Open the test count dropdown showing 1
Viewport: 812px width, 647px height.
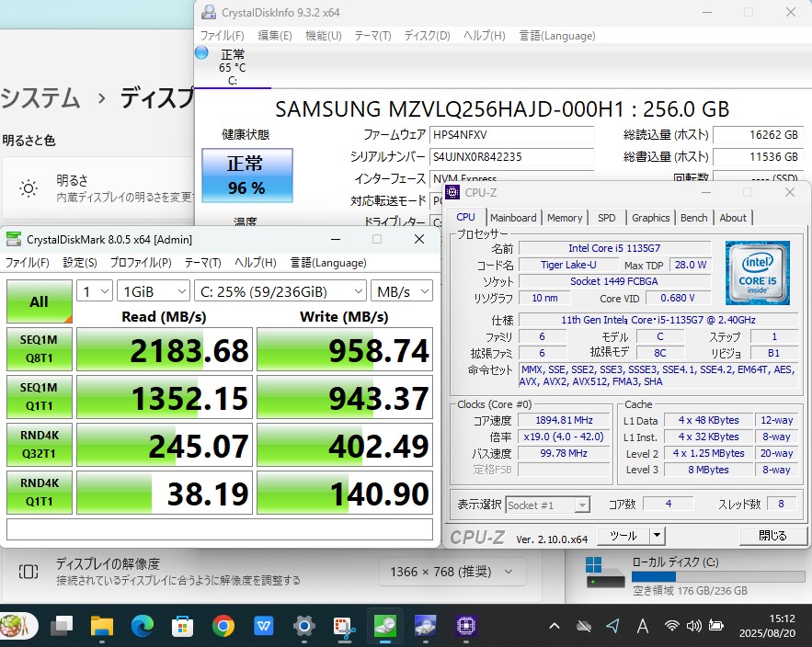pyautogui.click(x=95, y=291)
